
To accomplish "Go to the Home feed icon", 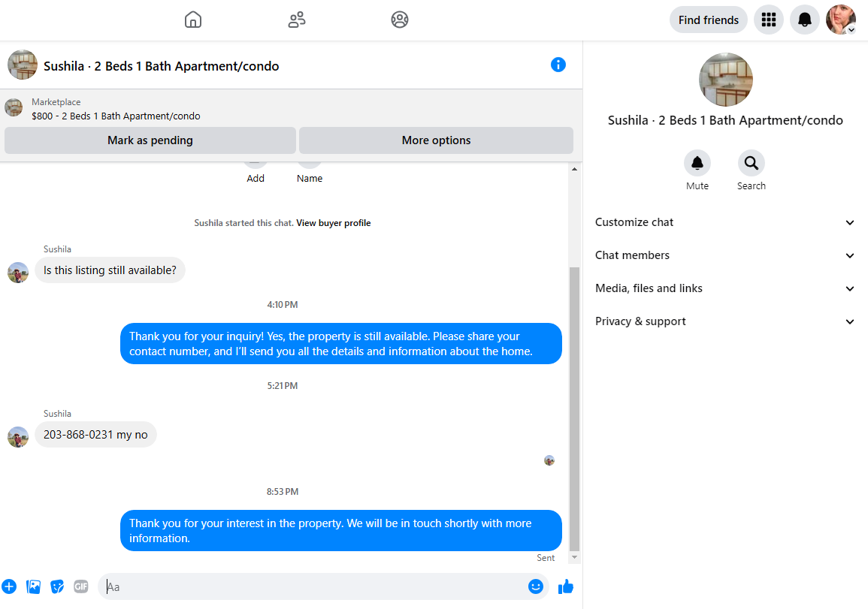I will click(x=192, y=20).
